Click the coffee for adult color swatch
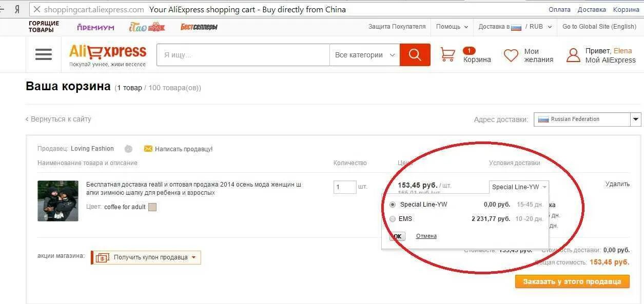Screen dimensions: 644x304 click(x=152, y=207)
